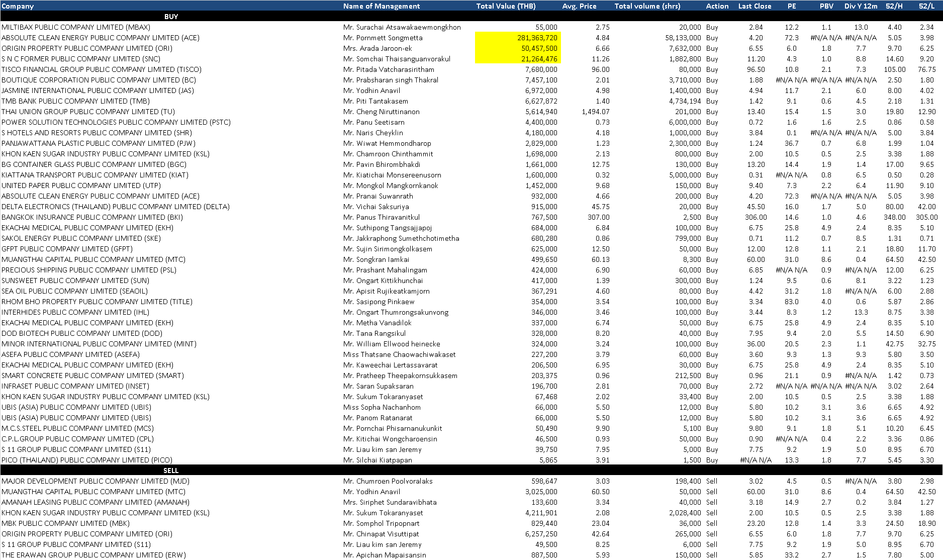The width and height of the screenshot is (943, 560).
Task: Select THE ERAWAN GROUP (ERW) cell
Action: [93, 555]
